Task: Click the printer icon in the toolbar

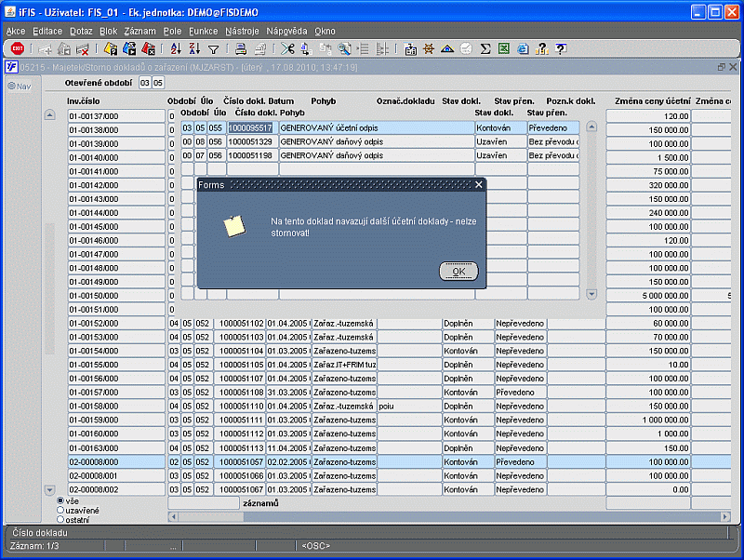Action: tap(241, 48)
